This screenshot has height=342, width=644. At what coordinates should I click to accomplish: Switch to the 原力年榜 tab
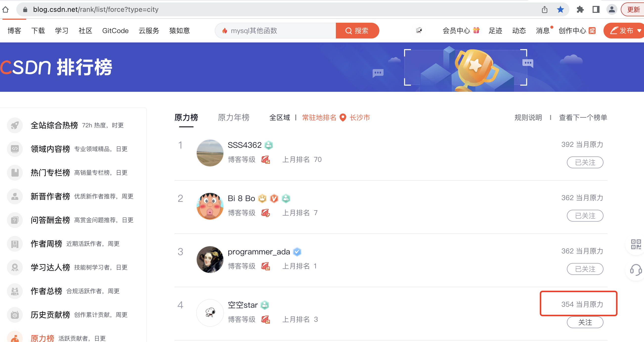click(x=234, y=117)
